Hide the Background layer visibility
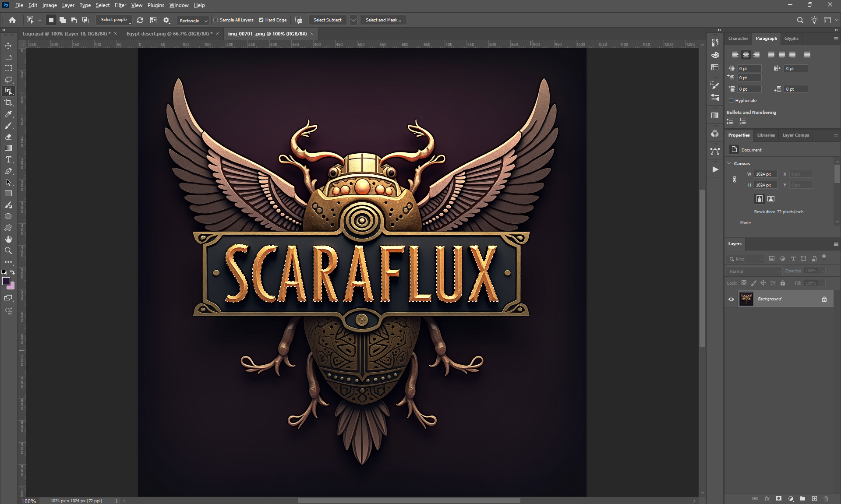Viewport: 841px width, 504px height. tap(731, 299)
